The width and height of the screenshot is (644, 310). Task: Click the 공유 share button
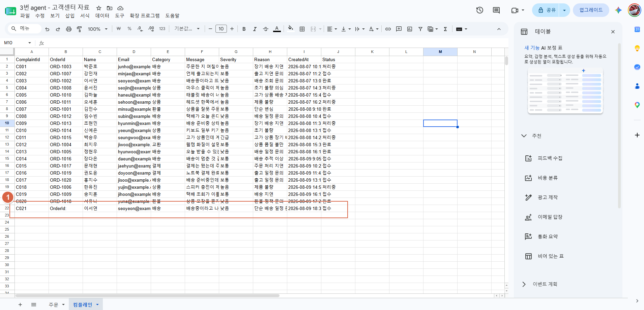click(x=546, y=10)
